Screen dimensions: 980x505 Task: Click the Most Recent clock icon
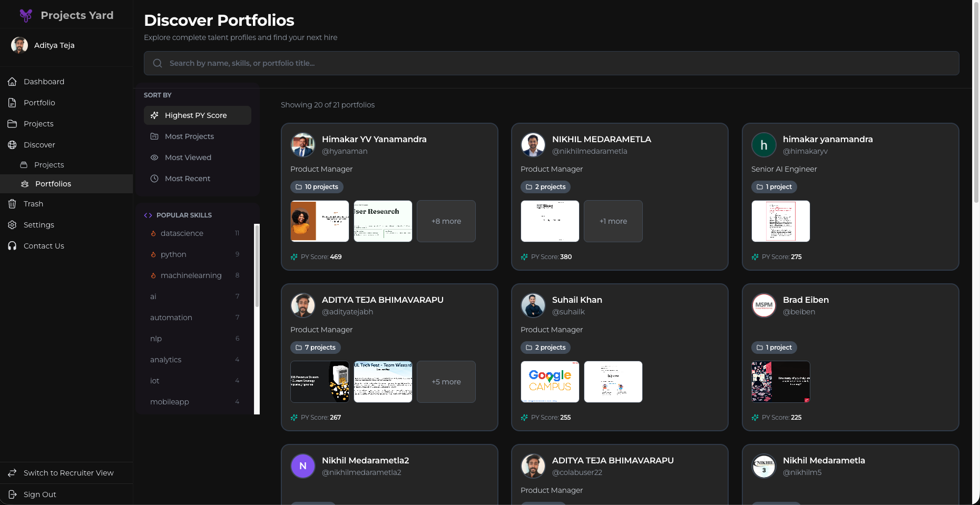click(x=154, y=179)
